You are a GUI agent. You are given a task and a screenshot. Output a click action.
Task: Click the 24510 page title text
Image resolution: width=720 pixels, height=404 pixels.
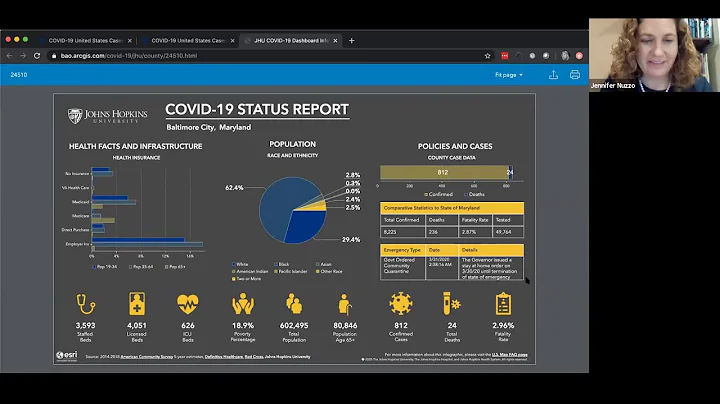click(x=19, y=75)
